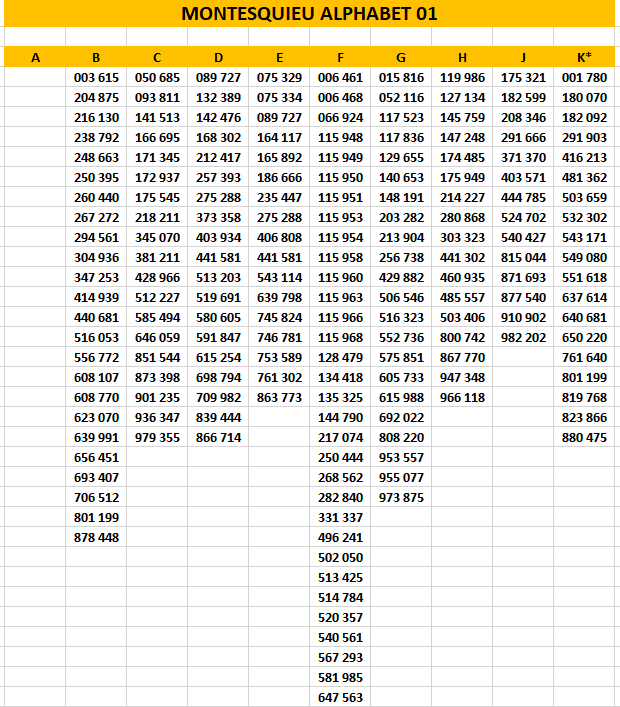Click cell 119 986 under H
This screenshot has height=707, width=620.
coord(462,77)
